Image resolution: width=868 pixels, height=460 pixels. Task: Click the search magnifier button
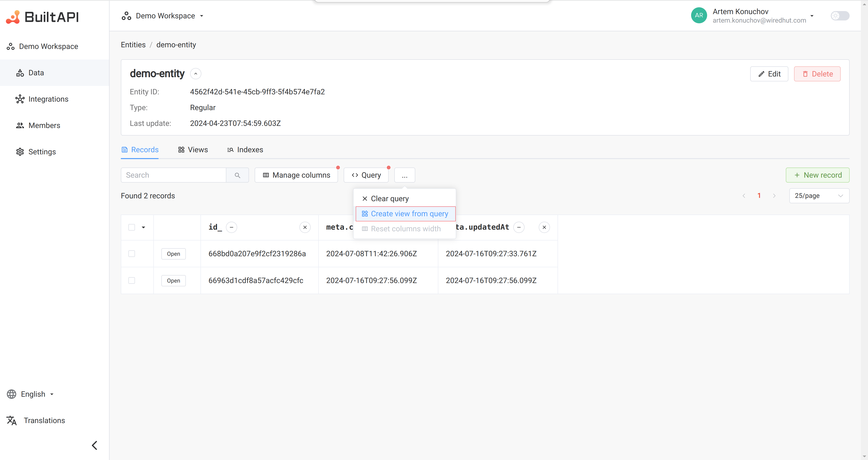tap(238, 175)
